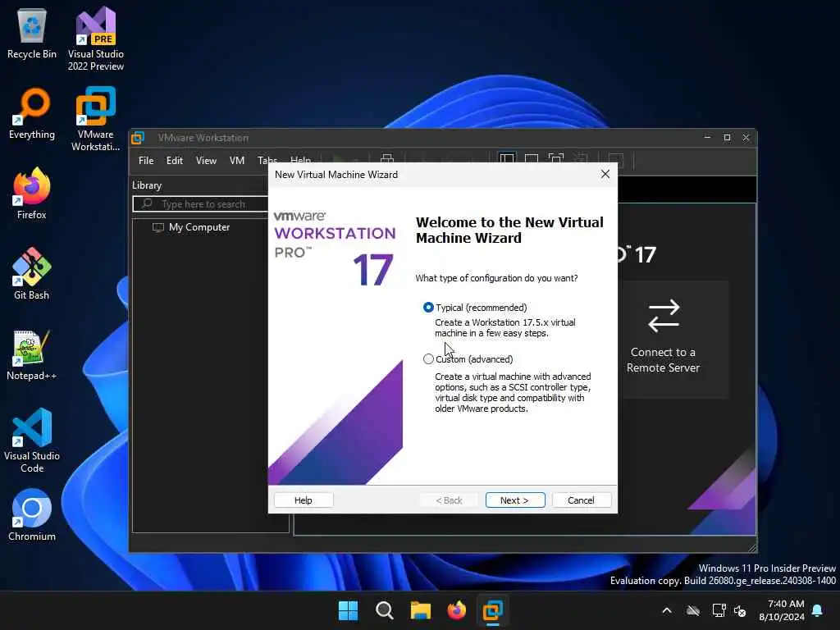Open Edit menu in VMware Workstation
The image size is (840, 630).
[175, 161]
